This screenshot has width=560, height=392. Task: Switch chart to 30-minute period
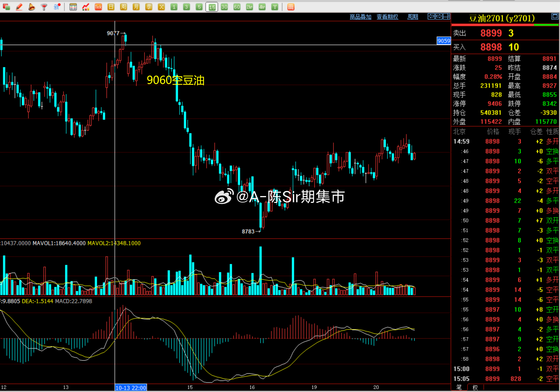coord(224,7)
